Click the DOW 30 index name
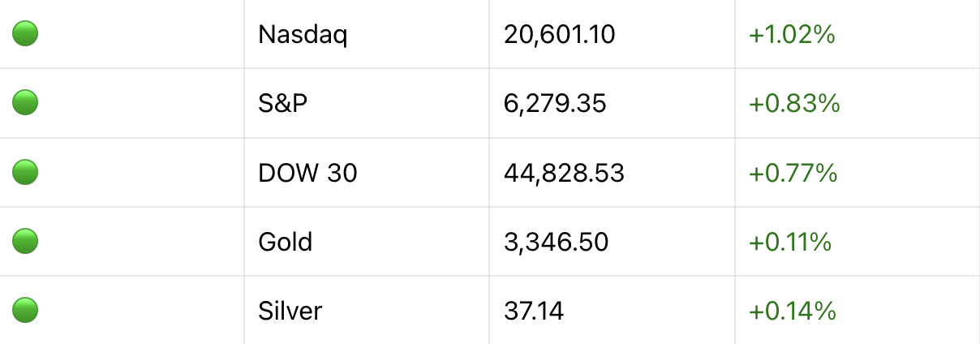Image resolution: width=980 pixels, height=344 pixels. click(307, 173)
